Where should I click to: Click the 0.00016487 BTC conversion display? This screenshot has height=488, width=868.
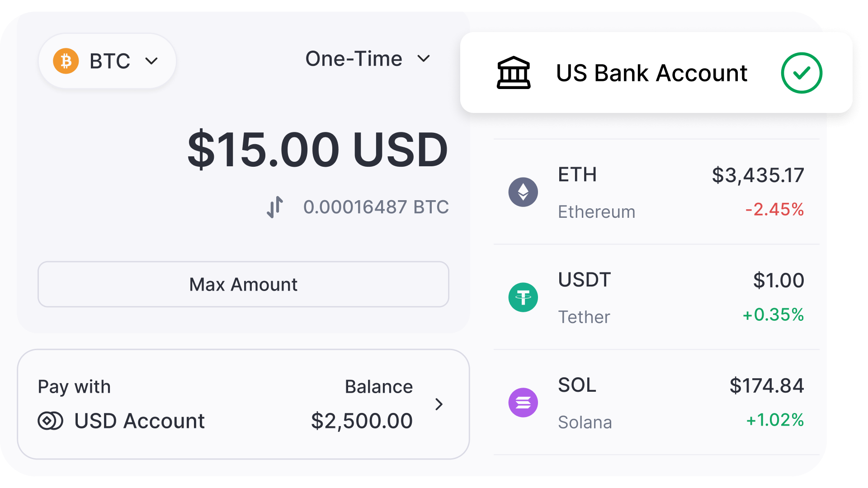click(x=376, y=207)
